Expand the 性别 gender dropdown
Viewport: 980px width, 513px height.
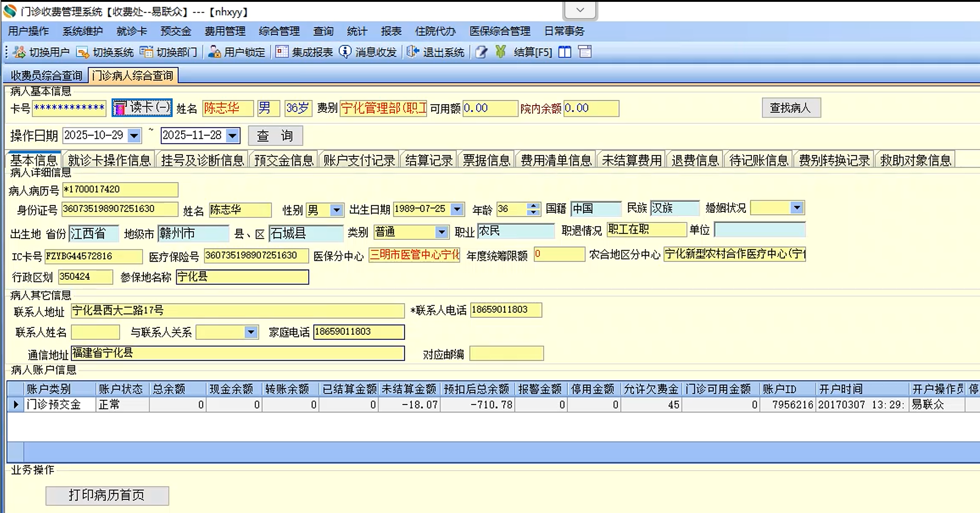(336, 210)
